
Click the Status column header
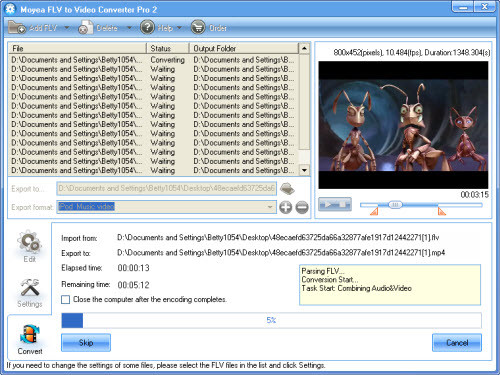point(168,48)
